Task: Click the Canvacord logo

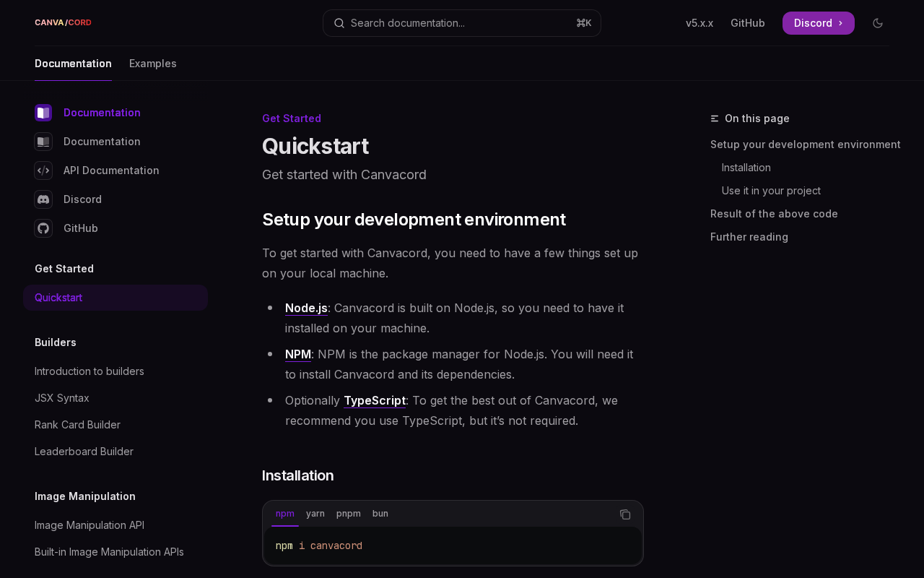Action: (x=63, y=22)
